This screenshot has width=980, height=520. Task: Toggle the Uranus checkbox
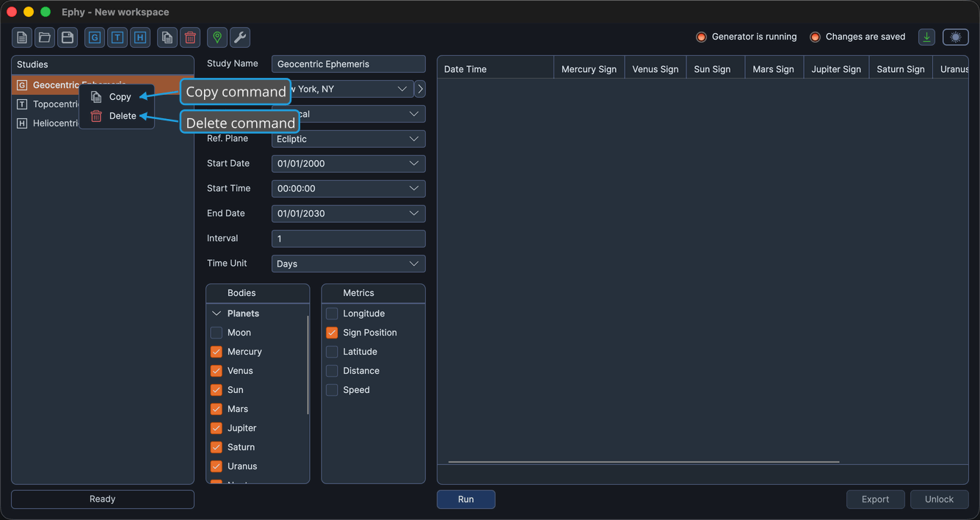tap(217, 466)
